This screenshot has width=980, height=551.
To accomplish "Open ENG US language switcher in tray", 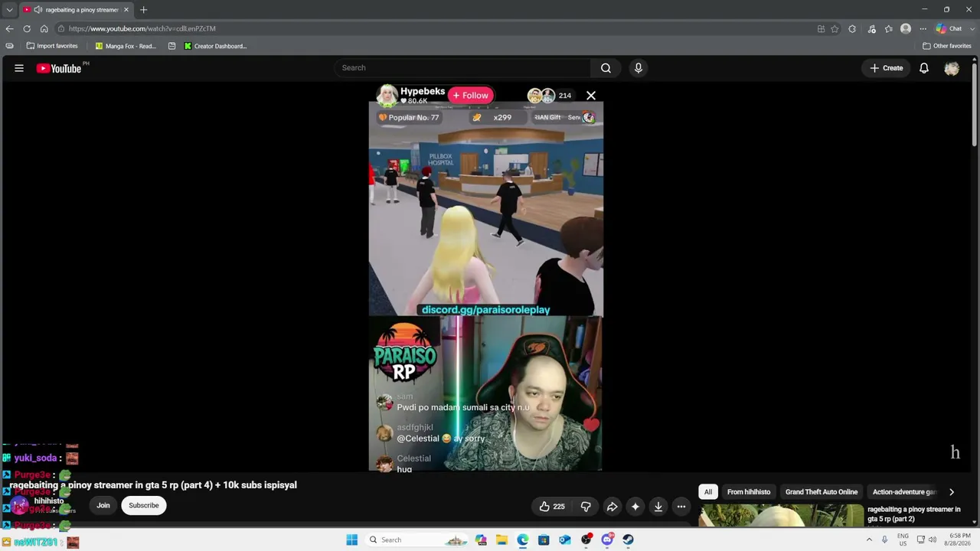I will coord(903,540).
